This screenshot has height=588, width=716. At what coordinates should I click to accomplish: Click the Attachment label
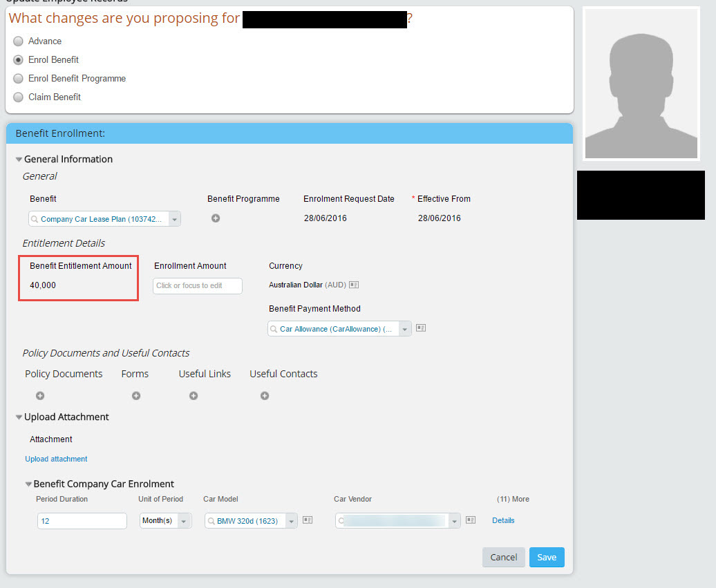(50, 439)
